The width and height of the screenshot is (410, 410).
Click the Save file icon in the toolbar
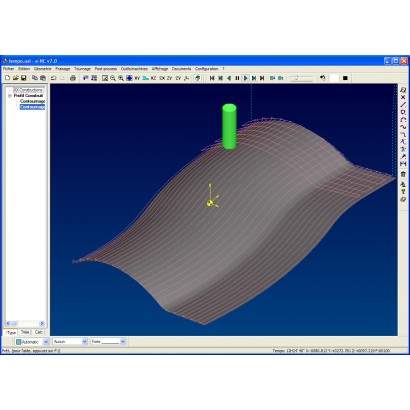[24, 78]
